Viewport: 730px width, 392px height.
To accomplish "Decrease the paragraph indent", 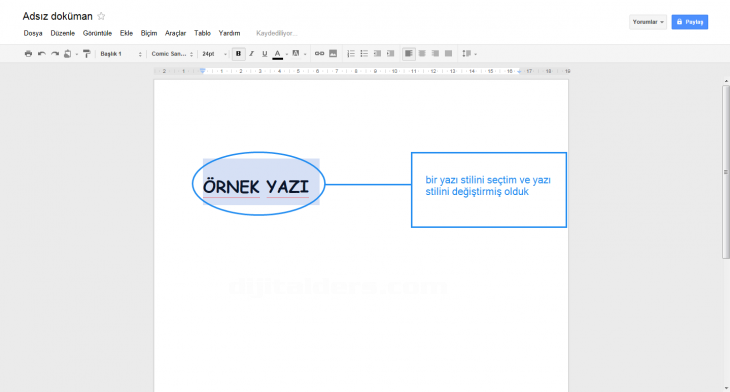I will [x=378, y=54].
